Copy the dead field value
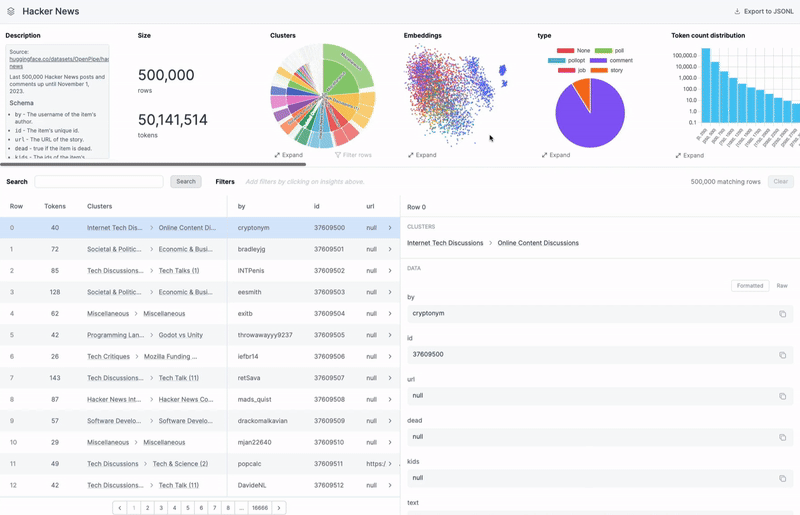800x515 pixels. pos(782,437)
